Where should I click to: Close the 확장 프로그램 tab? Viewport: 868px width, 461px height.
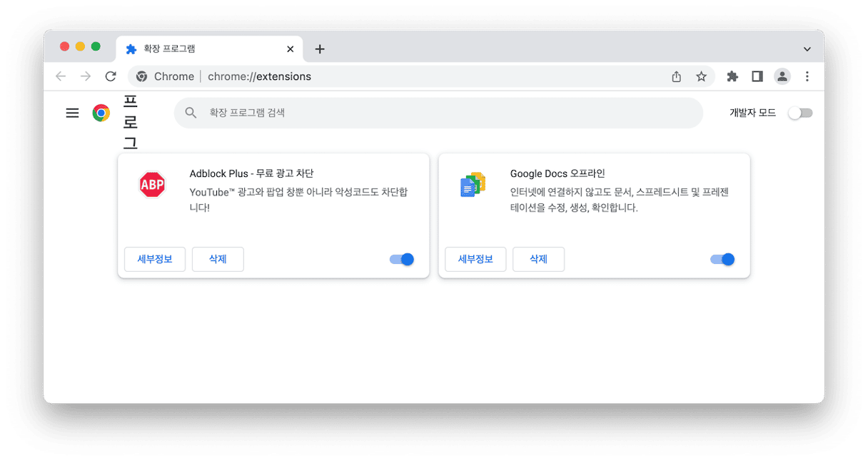[290, 49]
